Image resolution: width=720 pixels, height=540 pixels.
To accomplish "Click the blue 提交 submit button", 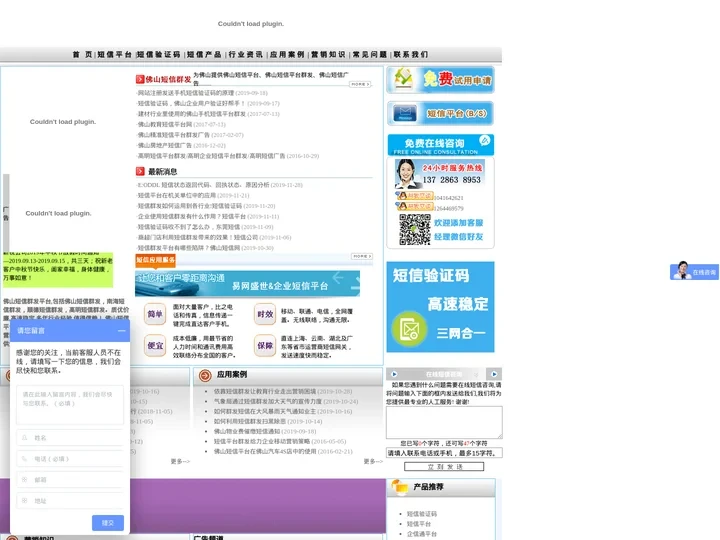I will click(x=108, y=523).
